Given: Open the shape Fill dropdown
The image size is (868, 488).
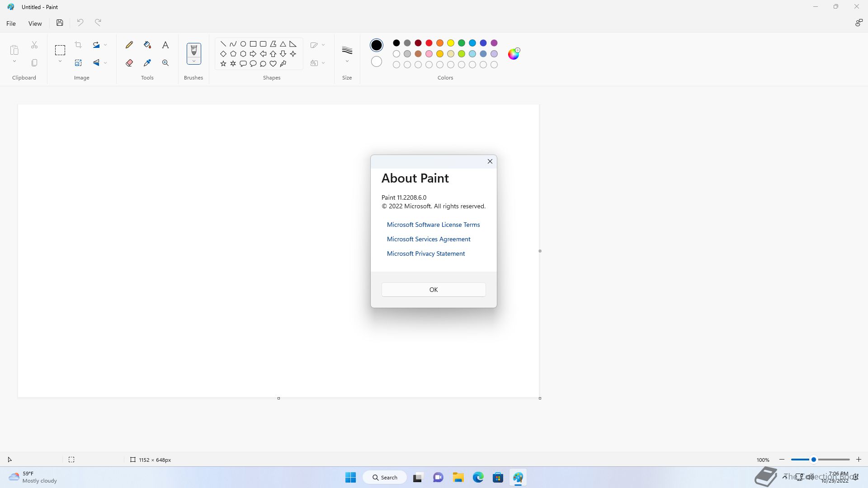Looking at the screenshot, I should point(318,63).
